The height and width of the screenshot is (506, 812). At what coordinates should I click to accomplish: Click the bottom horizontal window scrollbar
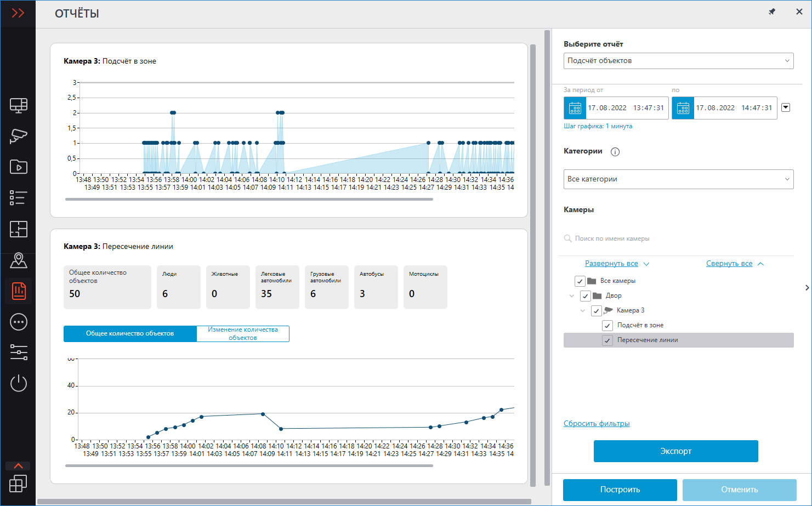(x=284, y=501)
